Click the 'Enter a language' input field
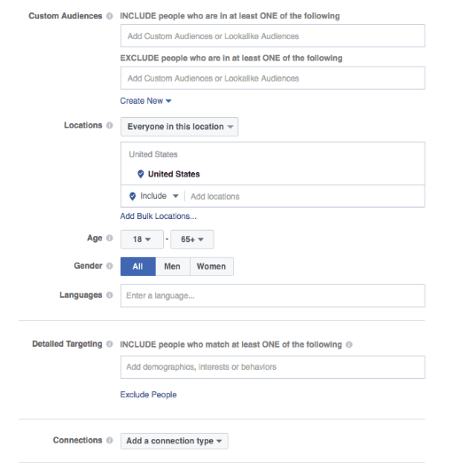Screen dimensions: 476x463 coord(273,295)
